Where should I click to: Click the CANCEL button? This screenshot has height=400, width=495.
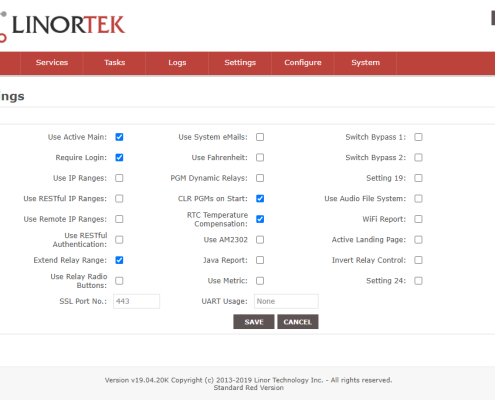(298, 322)
